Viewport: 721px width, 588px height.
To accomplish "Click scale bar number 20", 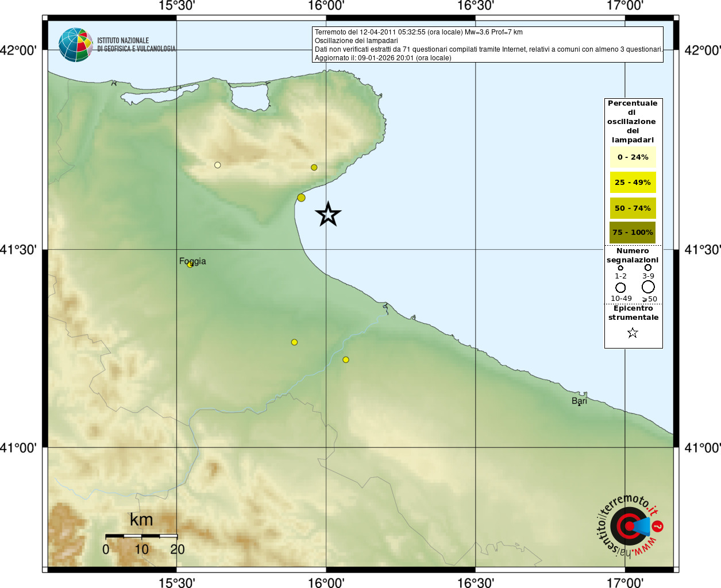I will (x=178, y=550).
